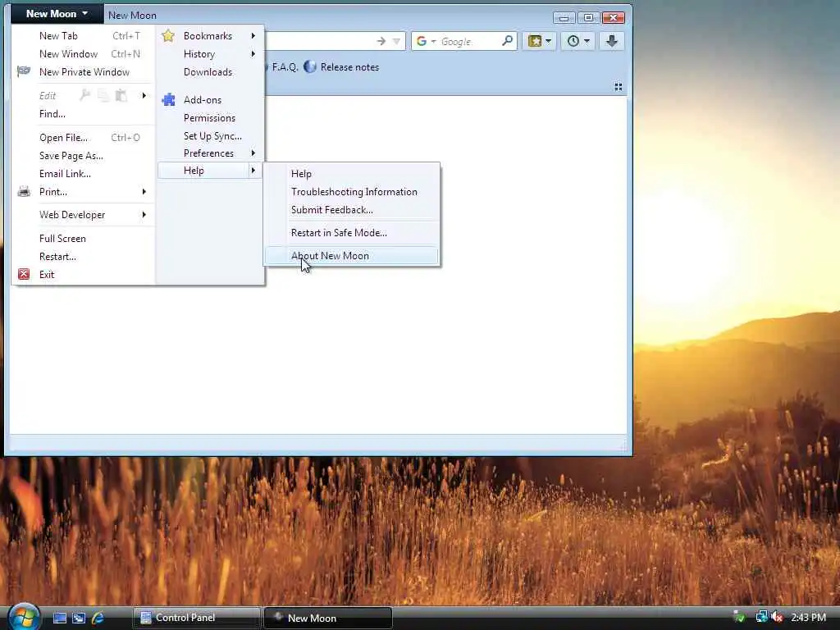This screenshot has height=630, width=840.
Task: Click the Paste clipboard icon in Edit row
Action: 121,96
